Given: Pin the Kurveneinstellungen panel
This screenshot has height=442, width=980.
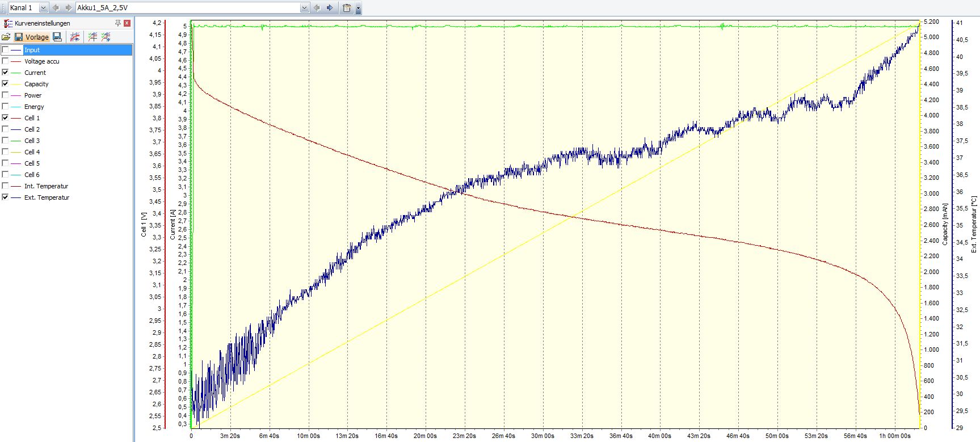Looking at the screenshot, I should pyautogui.click(x=118, y=23).
